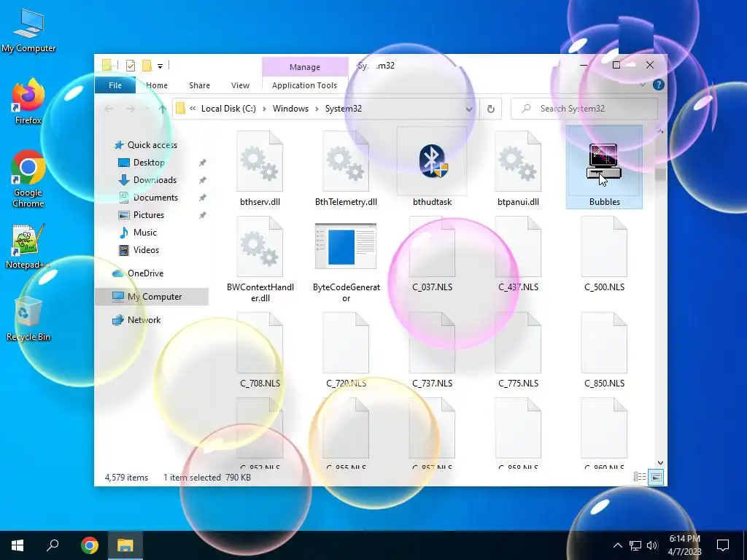Open the Share ribbon tab
The height and width of the screenshot is (560, 747).
(x=199, y=85)
